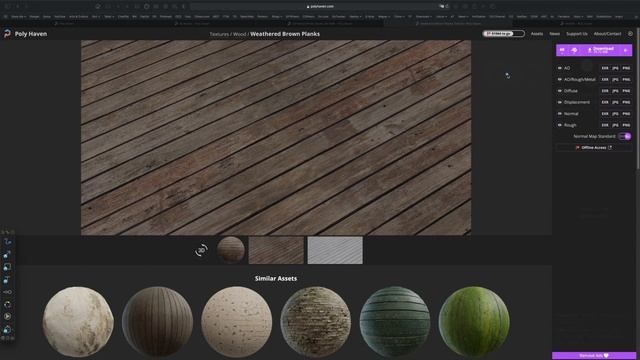
Task: Download Rough map as EXR
Action: [604, 125]
